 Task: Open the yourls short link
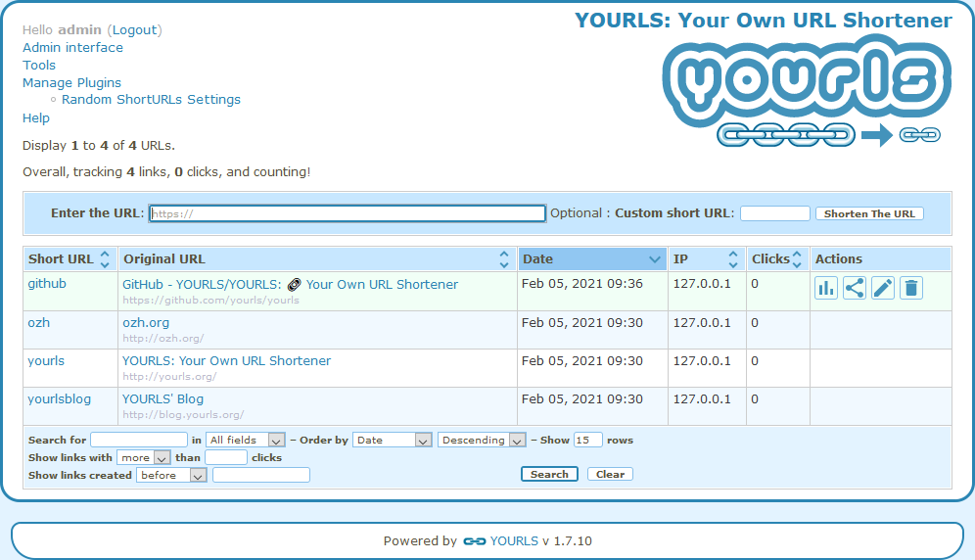46,361
